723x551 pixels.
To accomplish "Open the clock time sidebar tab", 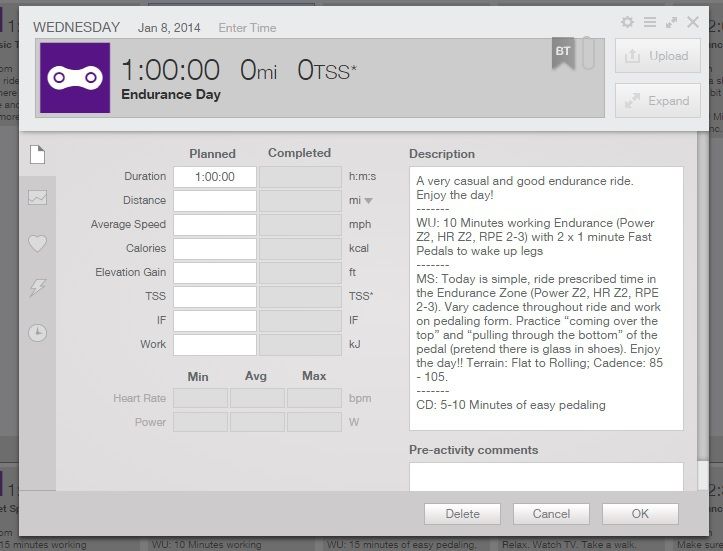I will click(x=37, y=332).
